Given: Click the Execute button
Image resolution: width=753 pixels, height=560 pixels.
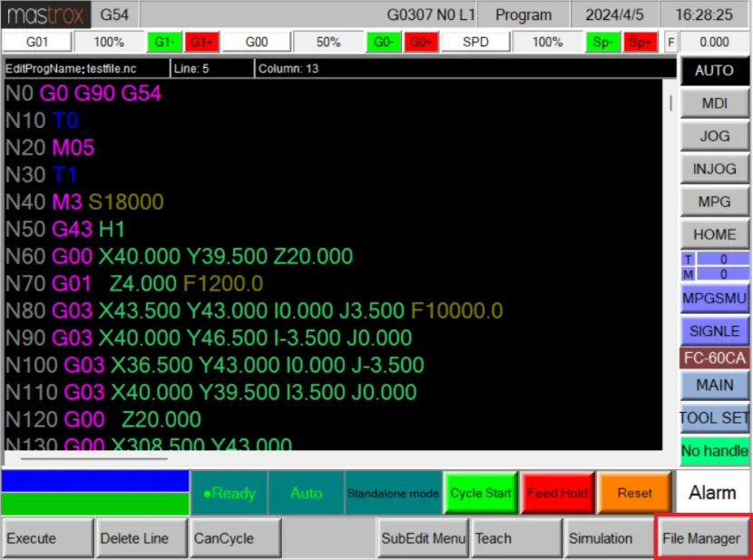Looking at the screenshot, I should click(x=47, y=538).
